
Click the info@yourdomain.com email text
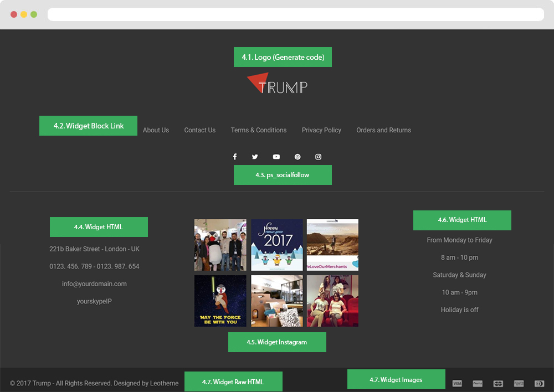click(x=94, y=284)
